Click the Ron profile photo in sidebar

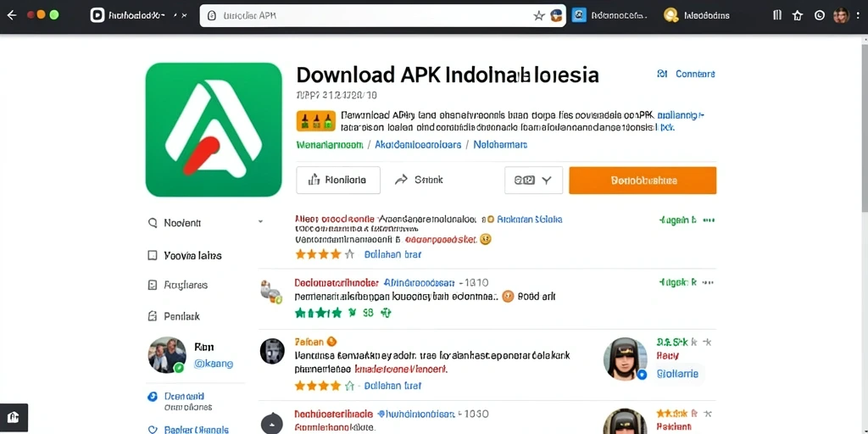(x=167, y=355)
